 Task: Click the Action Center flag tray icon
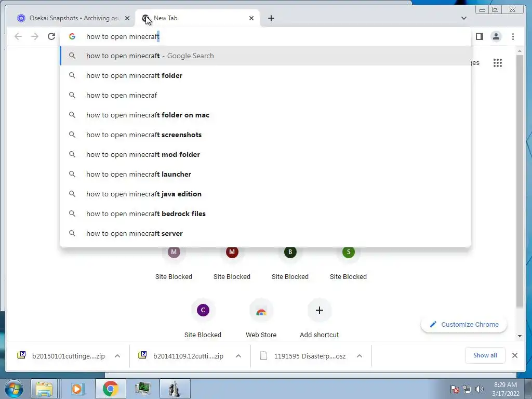[x=455, y=389]
